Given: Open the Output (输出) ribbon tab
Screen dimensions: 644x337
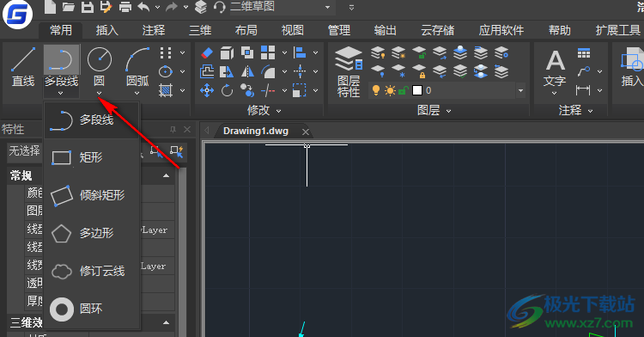Looking at the screenshot, I should [x=386, y=30].
